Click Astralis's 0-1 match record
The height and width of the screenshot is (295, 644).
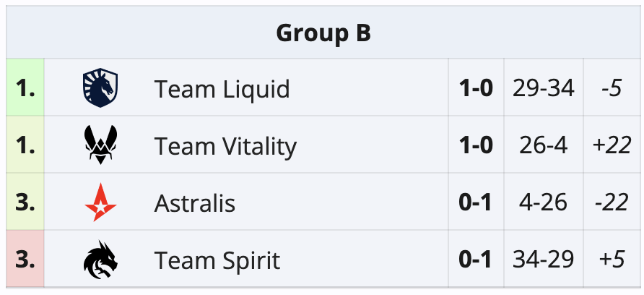pos(476,203)
